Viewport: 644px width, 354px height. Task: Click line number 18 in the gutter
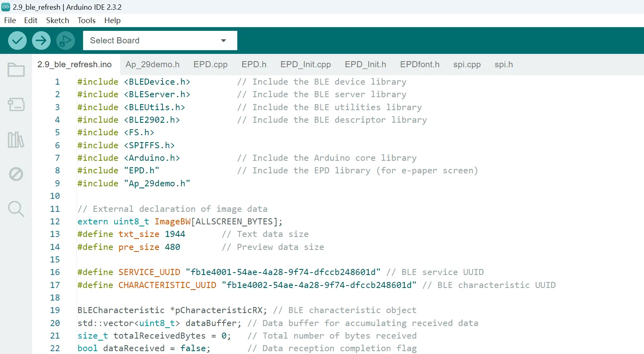tap(55, 298)
